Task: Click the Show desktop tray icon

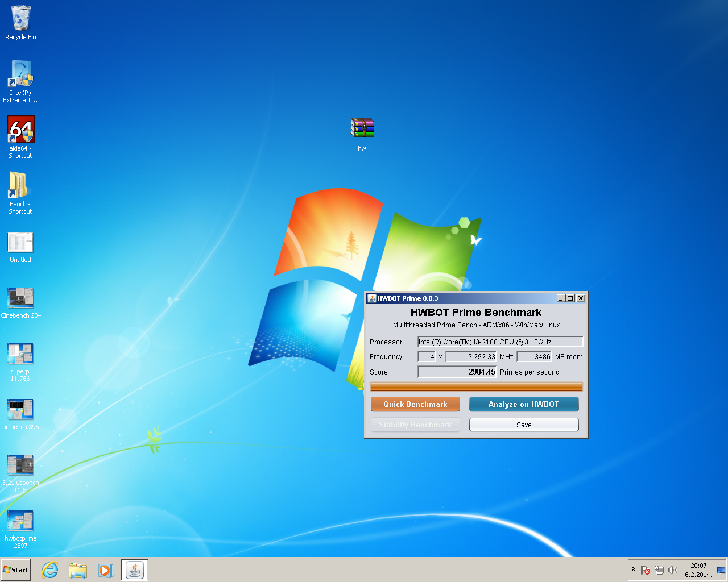Action: (x=721, y=570)
